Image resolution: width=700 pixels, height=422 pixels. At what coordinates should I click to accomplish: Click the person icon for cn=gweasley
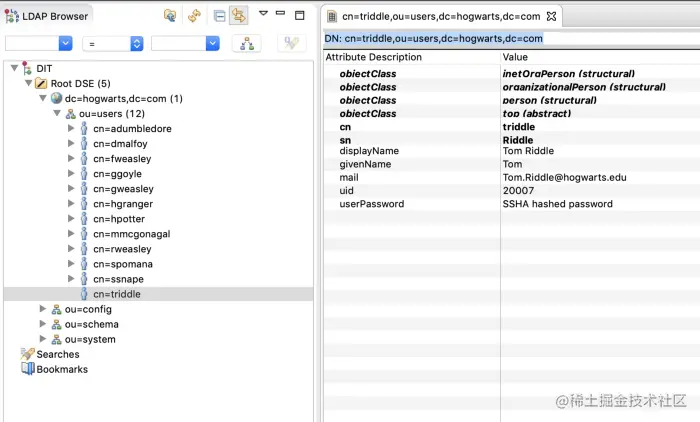pos(84,189)
